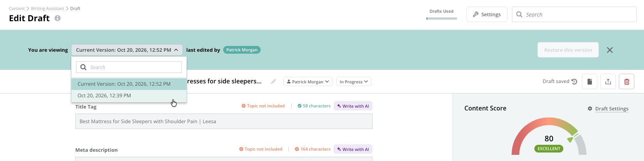644x161 pixels.
Task: Click the EXCELLENT score badge
Action: (549, 149)
